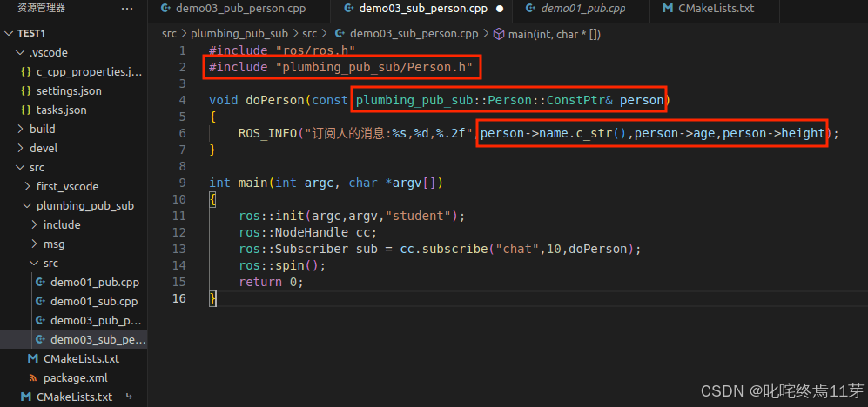Open settings.json in the explorer
This screenshot has width=868, height=407.
(69, 90)
